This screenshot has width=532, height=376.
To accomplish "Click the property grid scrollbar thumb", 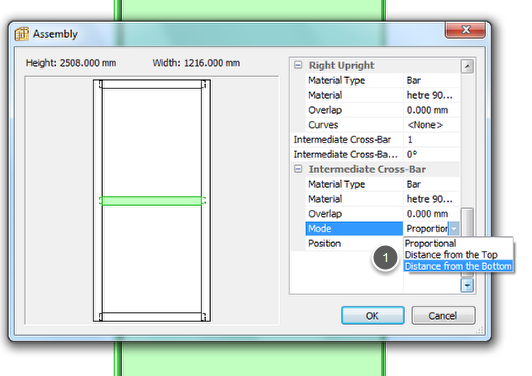I will tap(468, 222).
